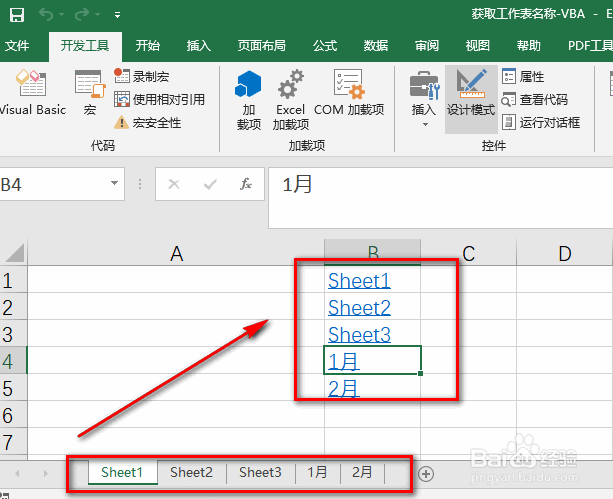Click the Sheet2 hyperlink in cell B2
This screenshot has width=613, height=499.
(x=359, y=308)
